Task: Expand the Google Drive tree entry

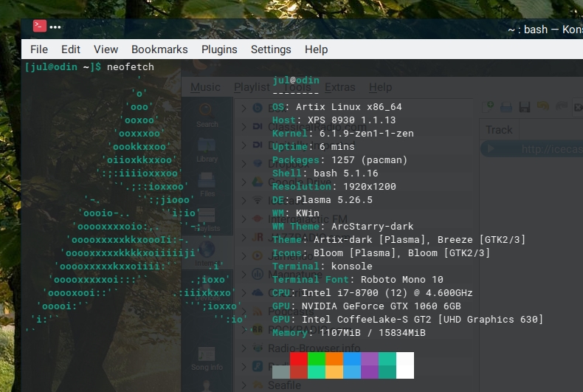Action: pyautogui.click(x=244, y=182)
